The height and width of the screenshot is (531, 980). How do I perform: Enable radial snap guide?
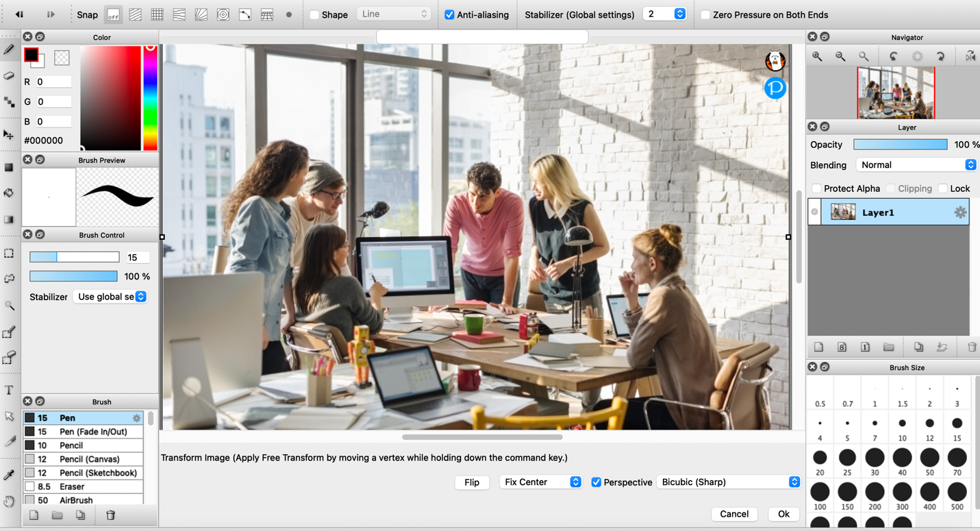point(201,14)
